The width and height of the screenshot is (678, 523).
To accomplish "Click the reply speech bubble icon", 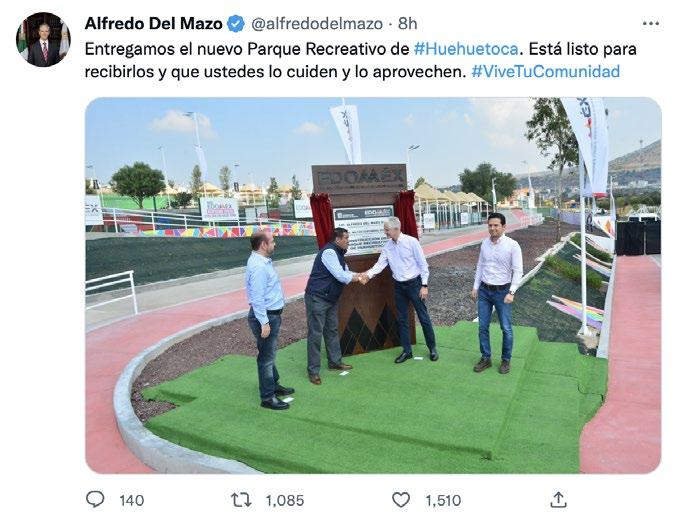I will pyautogui.click(x=95, y=499).
